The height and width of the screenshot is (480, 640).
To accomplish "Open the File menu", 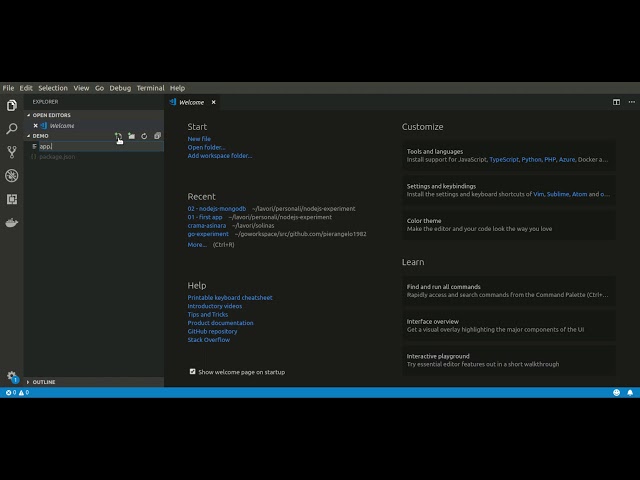I will pos(8,88).
